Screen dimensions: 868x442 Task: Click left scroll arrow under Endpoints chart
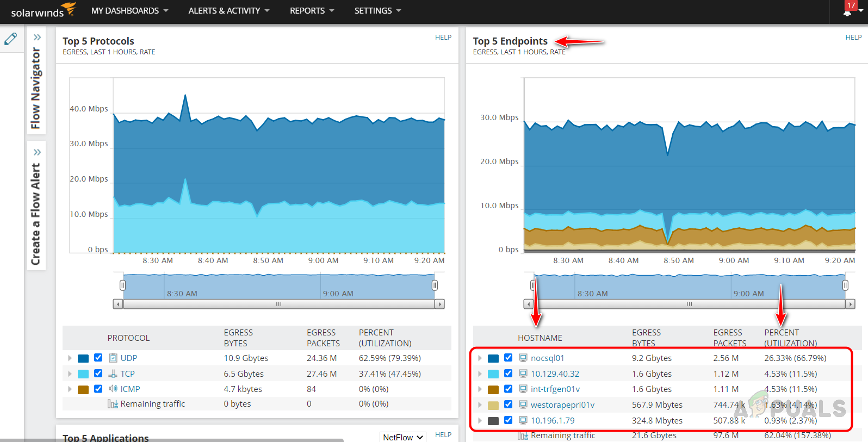click(529, 304)
